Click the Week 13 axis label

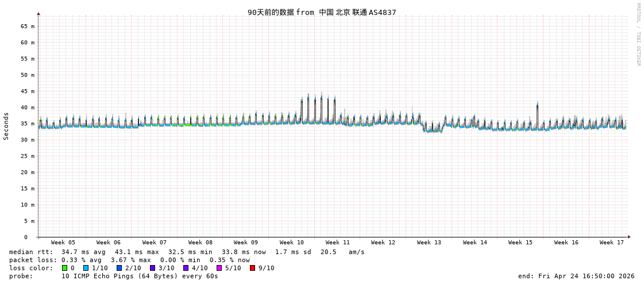(x=429, y=243)
